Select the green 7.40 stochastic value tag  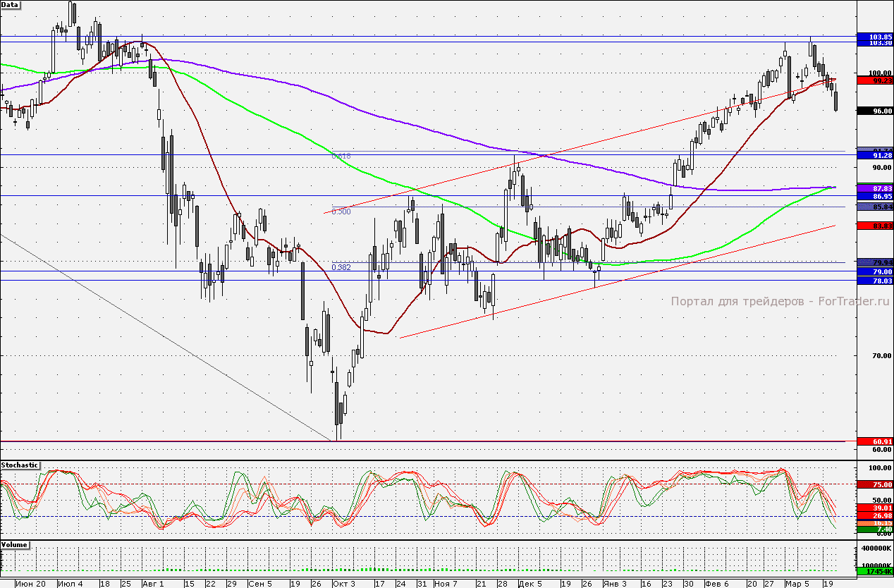[874, 529]
